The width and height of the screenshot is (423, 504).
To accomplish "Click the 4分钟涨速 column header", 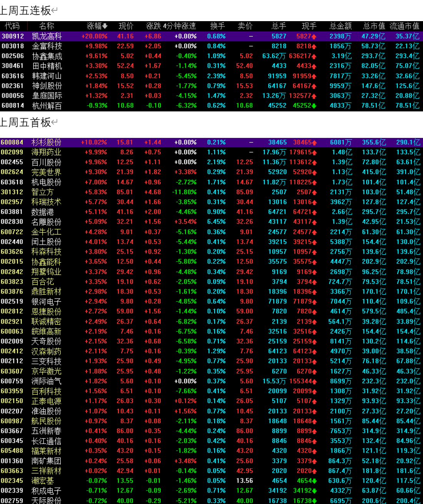I will point(180,26).
